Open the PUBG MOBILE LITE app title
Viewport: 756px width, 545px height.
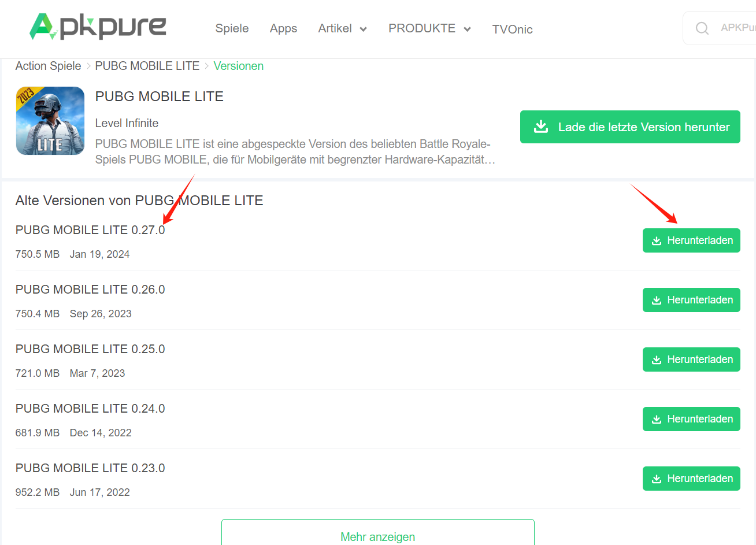[x=160, y=97]
